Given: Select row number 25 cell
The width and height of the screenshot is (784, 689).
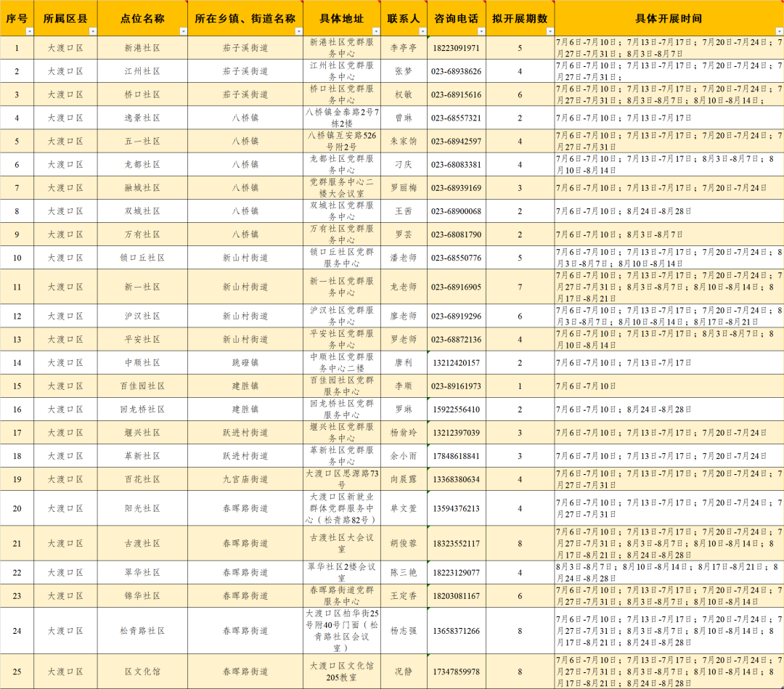Looking at the screenshot, I should point(17,672).
